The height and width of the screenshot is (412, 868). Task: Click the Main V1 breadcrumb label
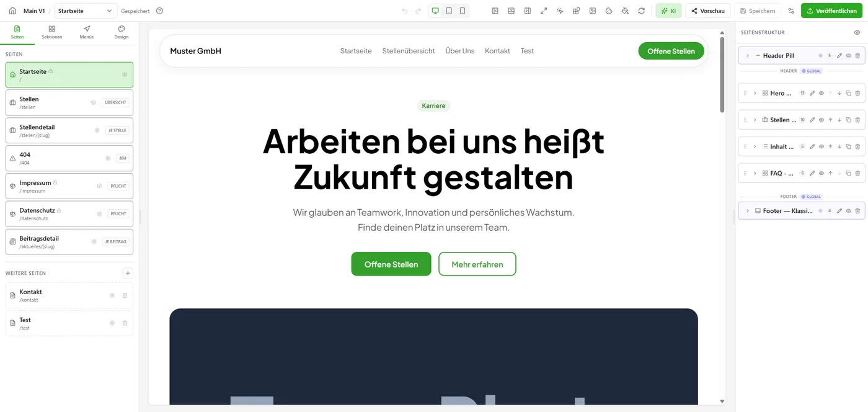tap(34, 11)
